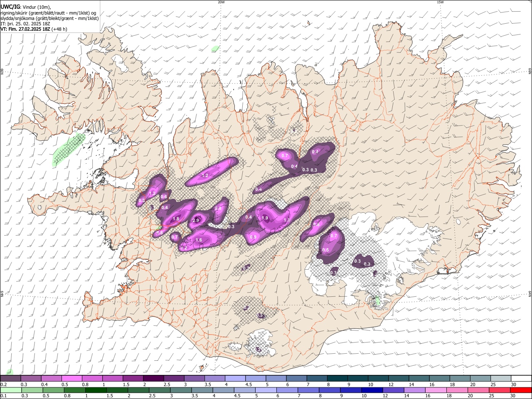Click the pale green swatch between 0.1 and 0.3
Screen dimensions: 532x399
(x=11, y=390)
